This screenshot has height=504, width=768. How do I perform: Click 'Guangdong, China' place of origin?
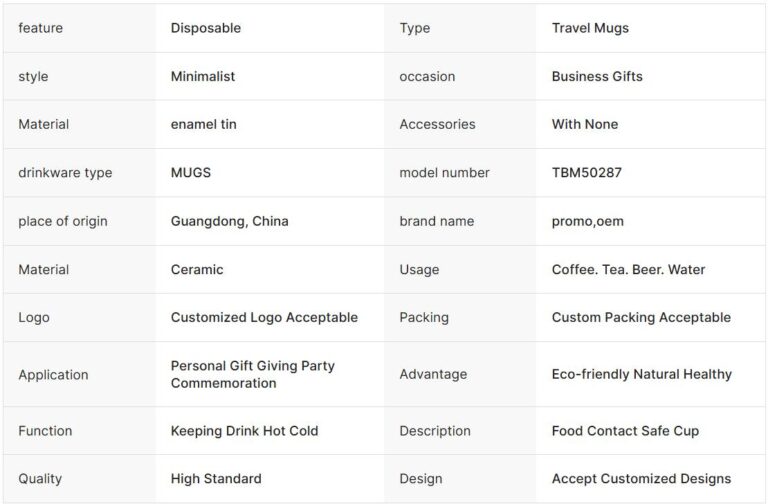point(229,221)
